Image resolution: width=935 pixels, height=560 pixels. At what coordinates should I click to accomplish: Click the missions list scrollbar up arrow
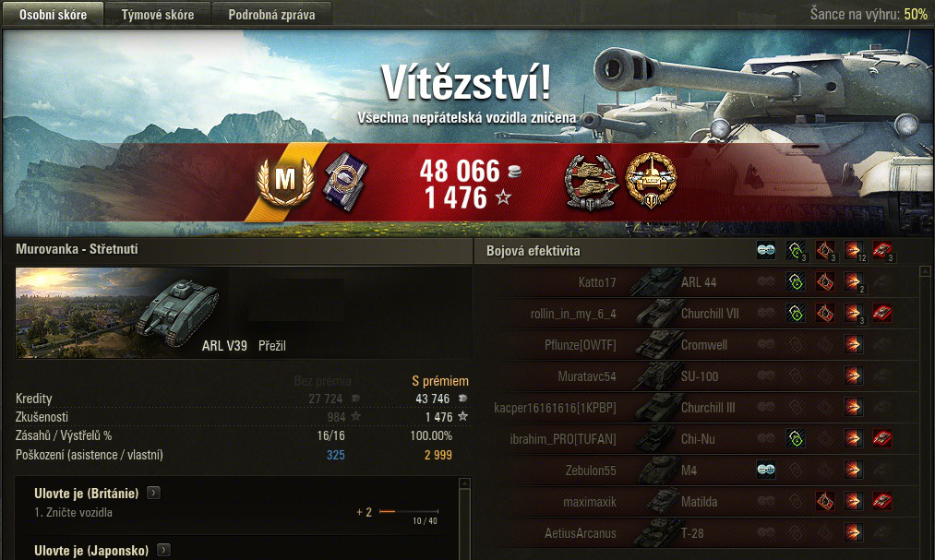pos(465,483)
